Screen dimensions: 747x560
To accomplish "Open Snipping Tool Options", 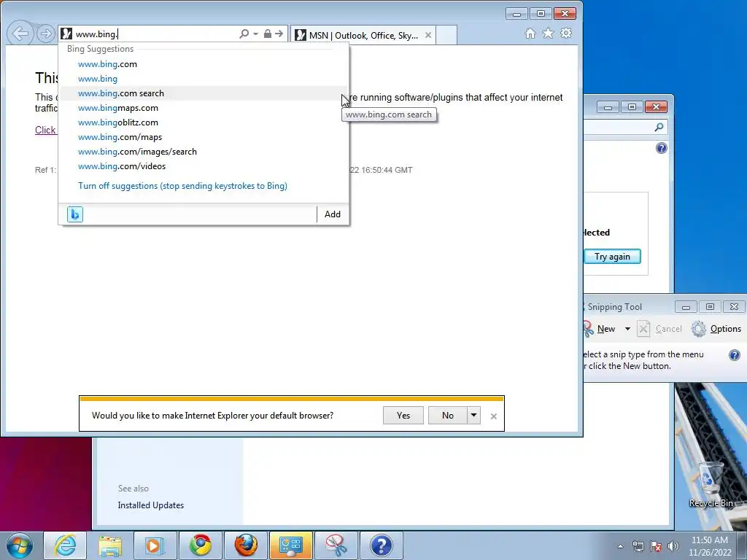I will click(716, 329).
